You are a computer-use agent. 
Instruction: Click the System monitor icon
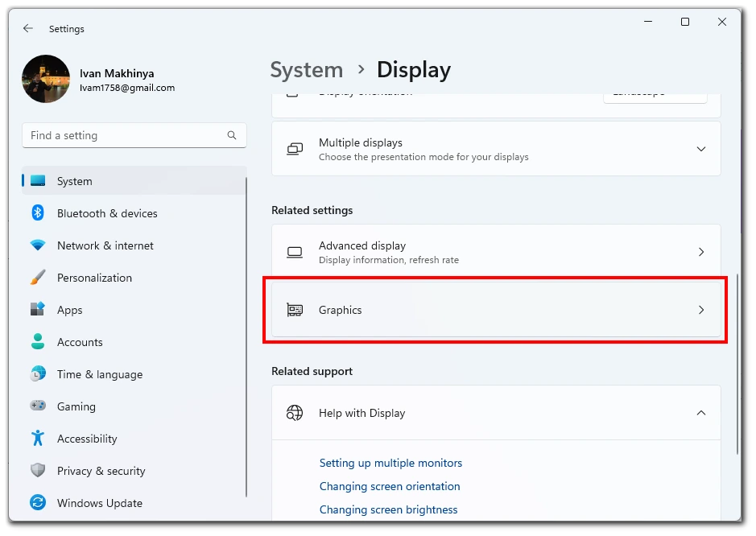click(38, 181)
